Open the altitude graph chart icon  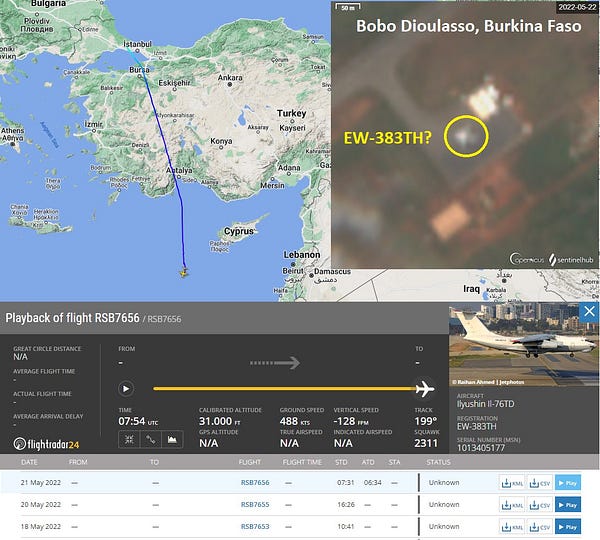[x=172, y=439]
